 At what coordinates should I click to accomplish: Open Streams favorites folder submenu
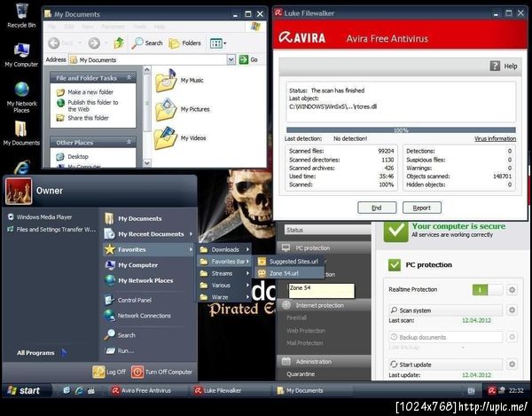pyautogui.click(x=224, y=273)
